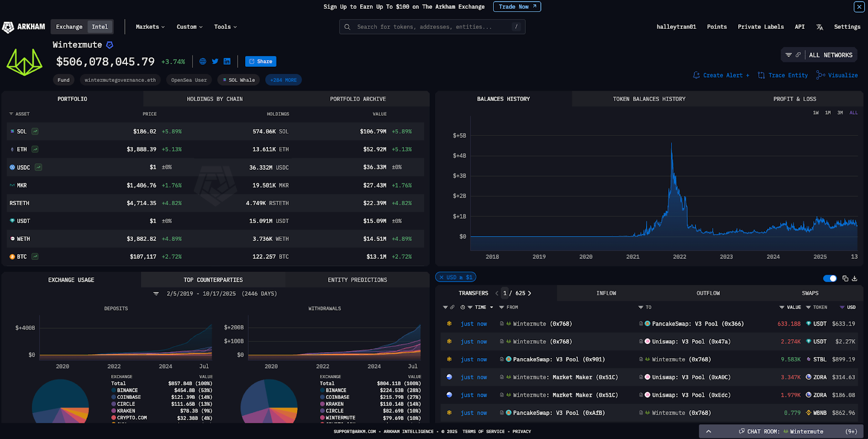The image size is (868, 439).
Task: Click the Binance color swatch in the deposits legend
Action: point(113,390)
